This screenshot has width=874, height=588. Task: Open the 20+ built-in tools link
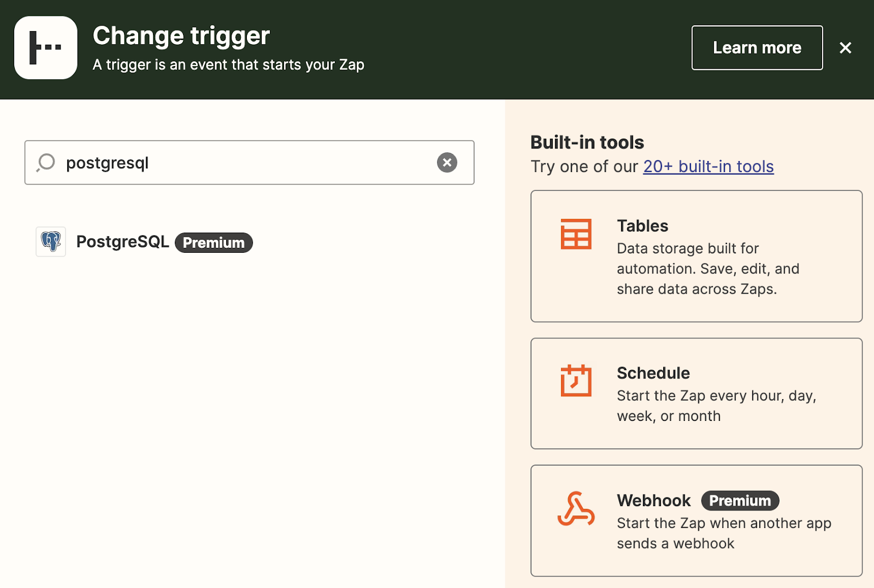point(708,167)
